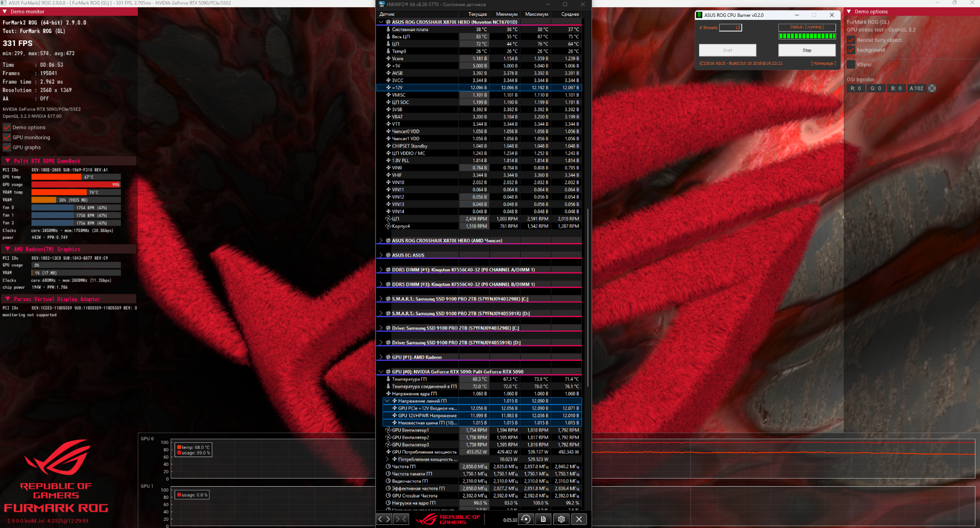Toggle the Demo options checkbox in left panel

(x=7, y=128)
